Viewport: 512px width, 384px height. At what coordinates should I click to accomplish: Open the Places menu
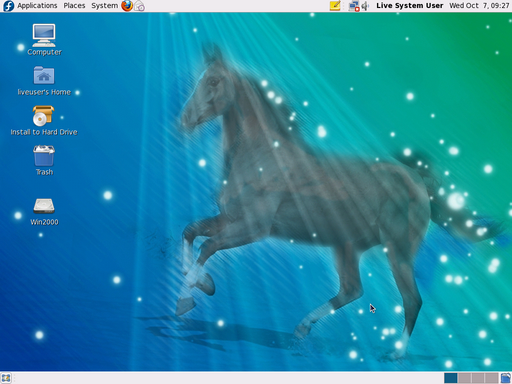(x=74, y=6)
